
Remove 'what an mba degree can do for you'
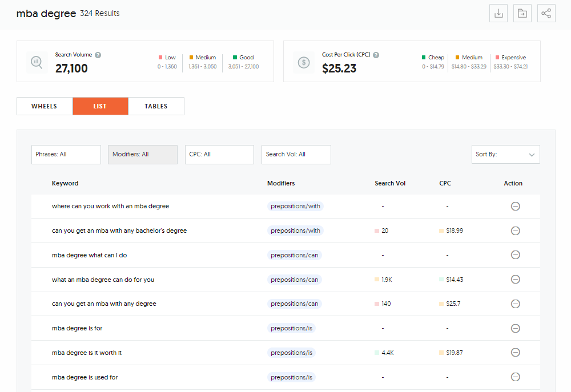515,279
